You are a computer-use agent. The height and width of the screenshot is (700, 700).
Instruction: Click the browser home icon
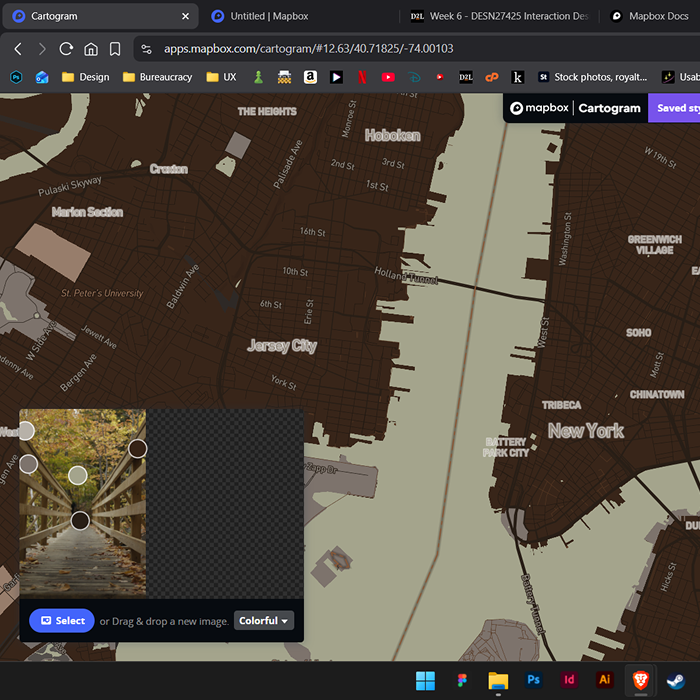(91, 48)
